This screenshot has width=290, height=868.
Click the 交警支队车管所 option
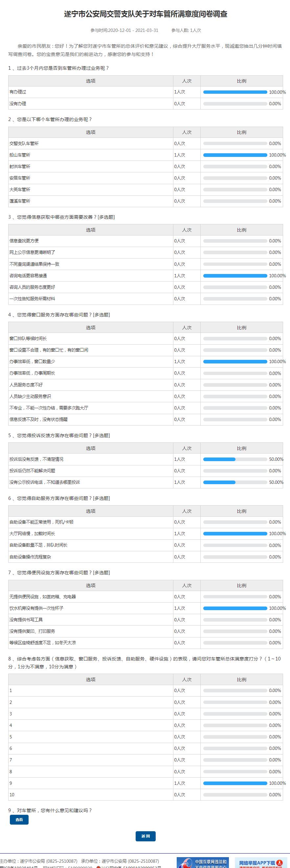(24, 143)
